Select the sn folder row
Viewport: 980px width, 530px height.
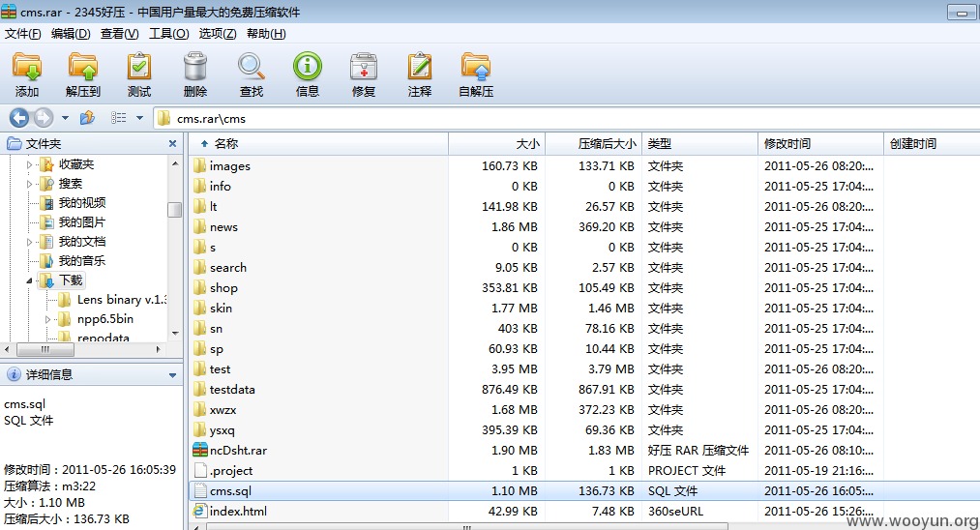pos(584,328)
